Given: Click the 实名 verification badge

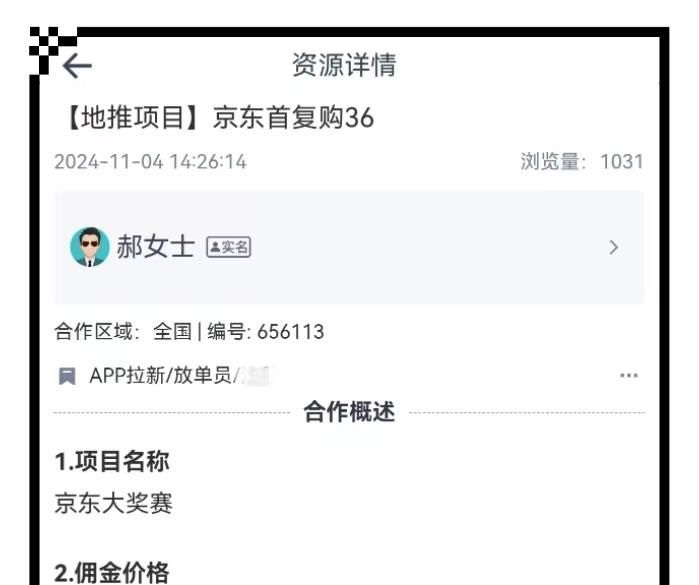Looking at the screenshot, I should (228, 247).
